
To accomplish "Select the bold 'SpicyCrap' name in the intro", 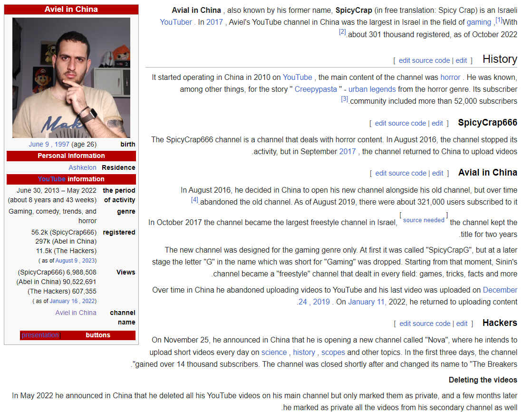I will coord(354,10).
